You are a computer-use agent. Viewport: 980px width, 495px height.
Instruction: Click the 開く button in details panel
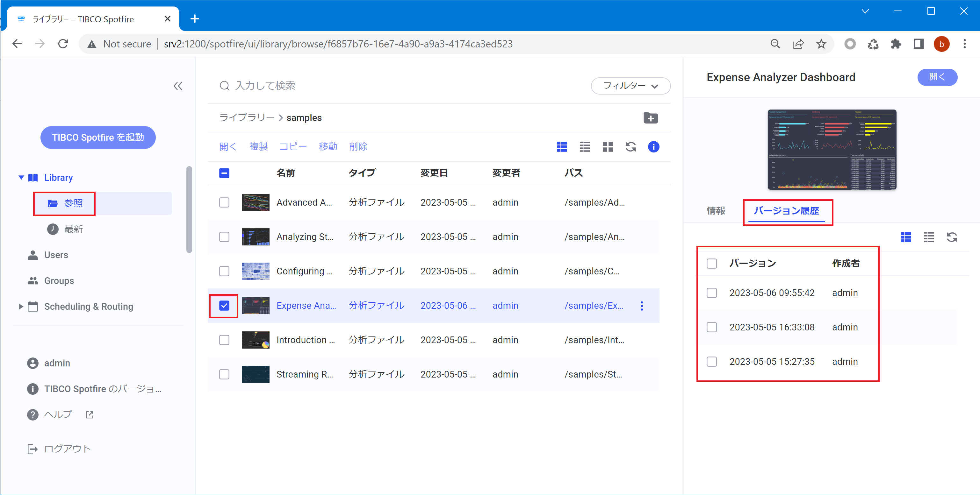[x=937, y=77]
